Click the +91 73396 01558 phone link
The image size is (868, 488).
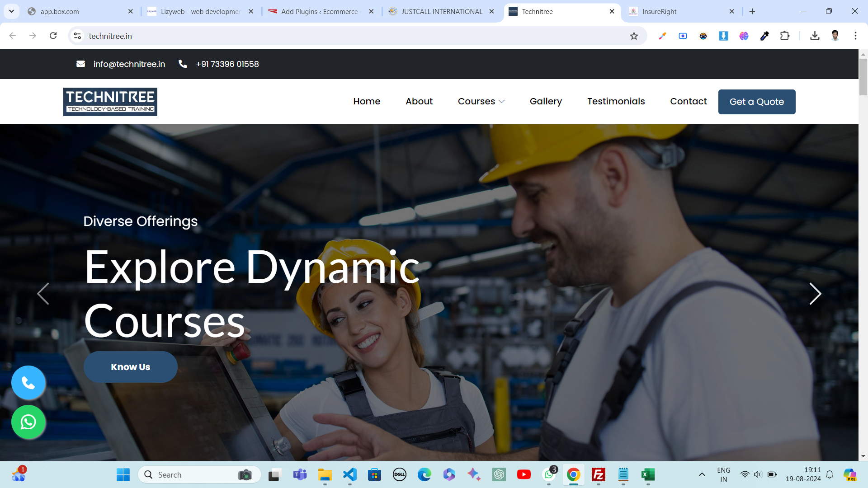[x=227, y=64]
